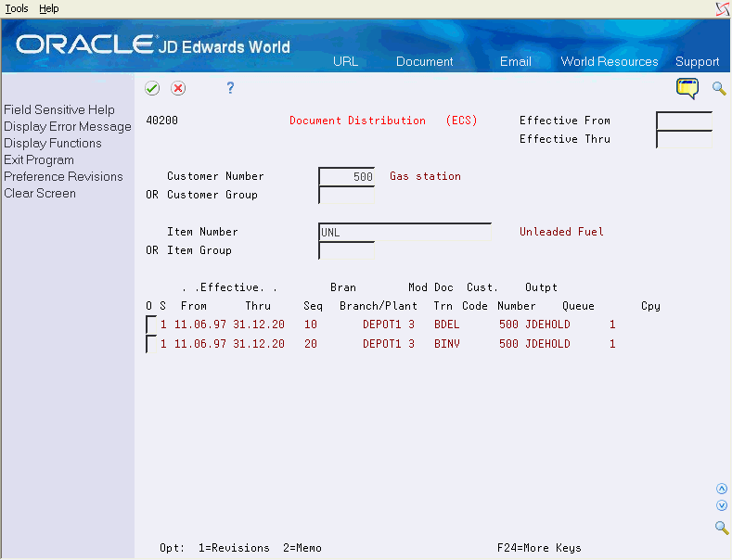Click the Effective Thru input field
Viewport: 732px width, 560px height.
click(x=684, y=139)
